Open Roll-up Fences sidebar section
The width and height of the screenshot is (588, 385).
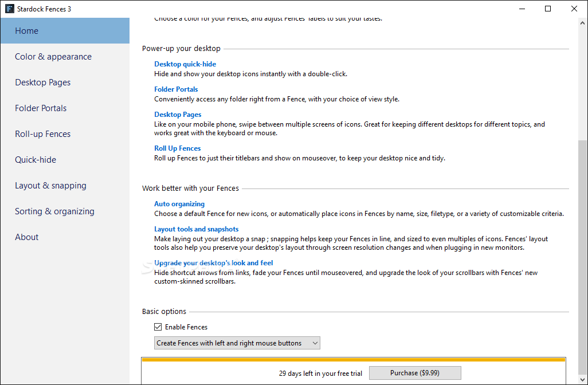click(x=65, y=134)
